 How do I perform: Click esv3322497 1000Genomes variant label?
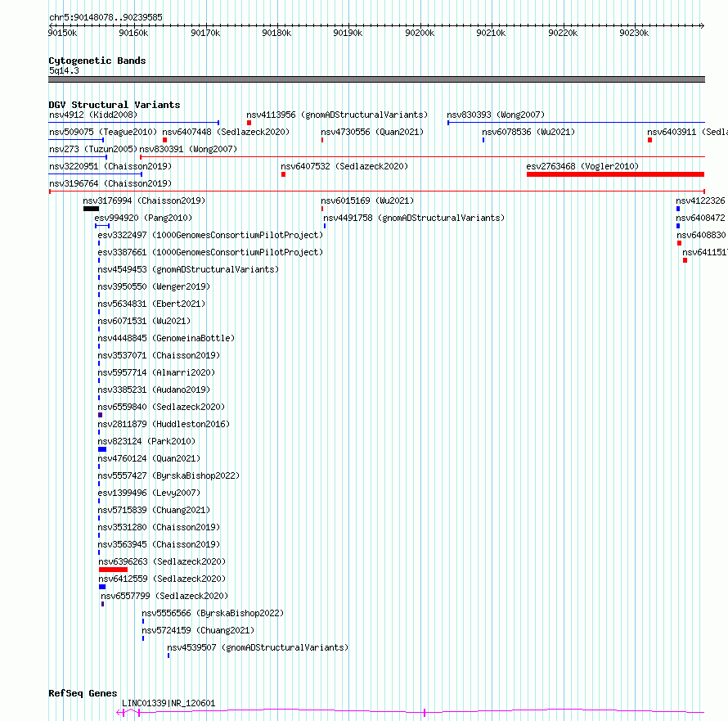(210, 235)
